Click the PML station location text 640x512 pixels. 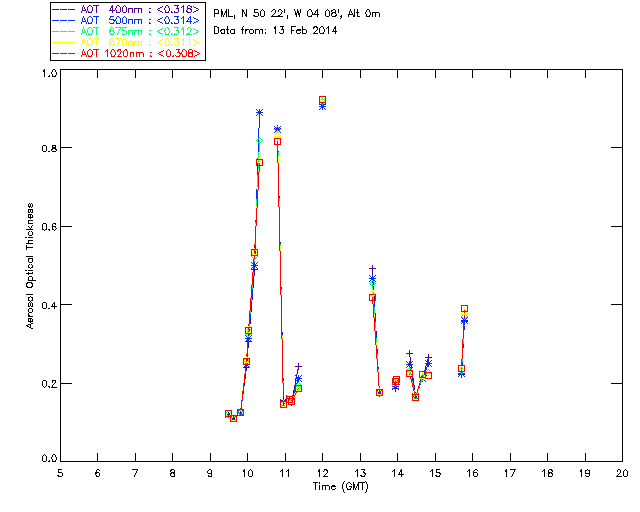[x=297, y=14]
